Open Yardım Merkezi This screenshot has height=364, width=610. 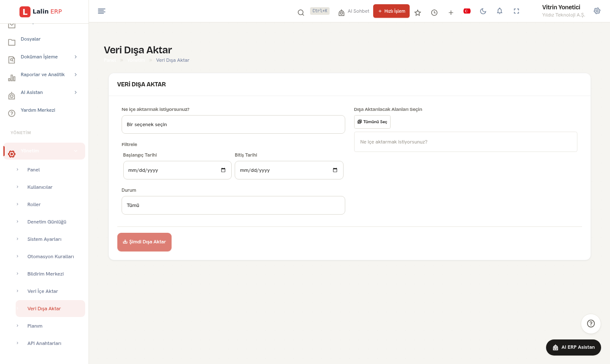tap(38, 110)
